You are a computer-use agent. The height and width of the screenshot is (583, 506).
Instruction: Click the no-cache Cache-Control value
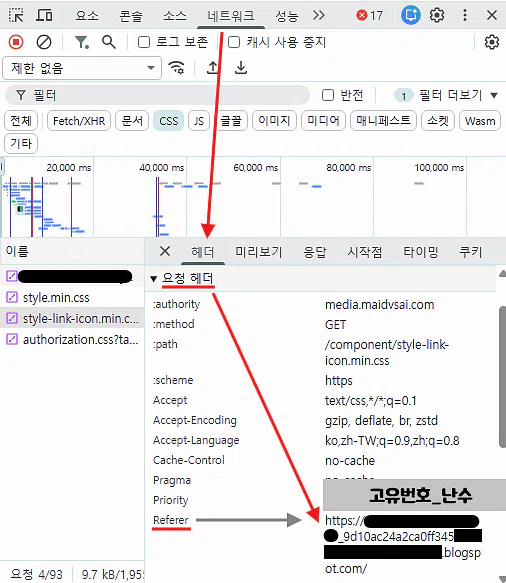(x=350, y=460)
